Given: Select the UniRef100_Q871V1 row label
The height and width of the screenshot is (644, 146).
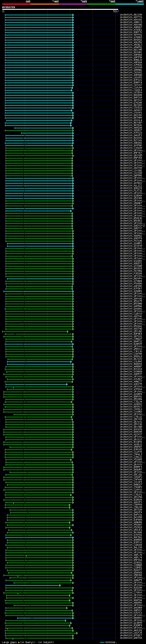Looking at the screenshot, I should [x=131, y=336].
